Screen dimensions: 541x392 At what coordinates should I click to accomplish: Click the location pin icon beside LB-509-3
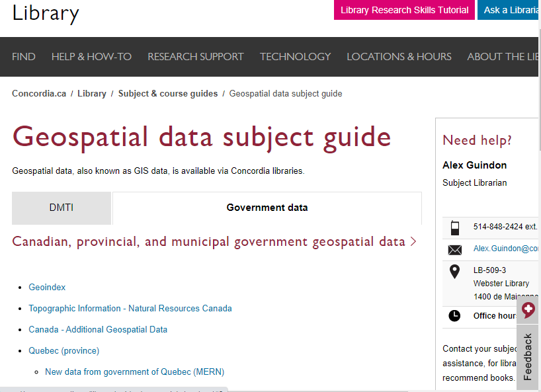(455, 271)
